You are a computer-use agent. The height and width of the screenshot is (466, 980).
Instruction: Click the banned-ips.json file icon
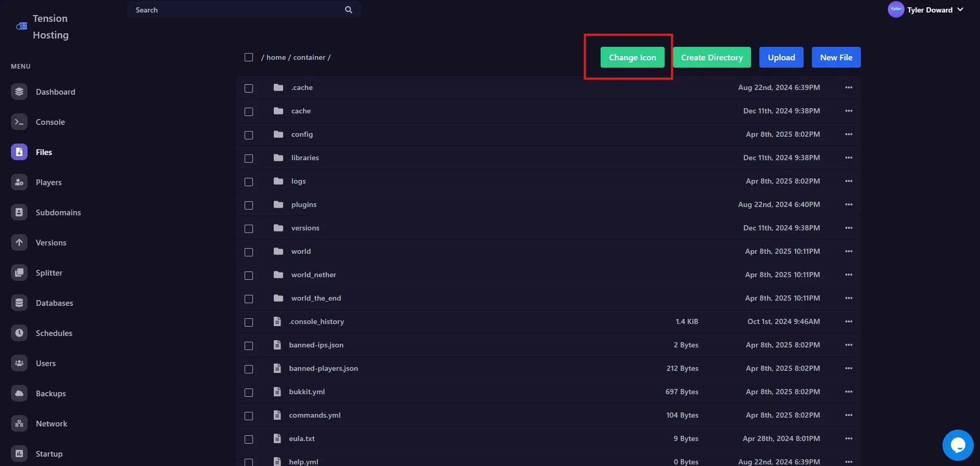click(x=277, y=345)
